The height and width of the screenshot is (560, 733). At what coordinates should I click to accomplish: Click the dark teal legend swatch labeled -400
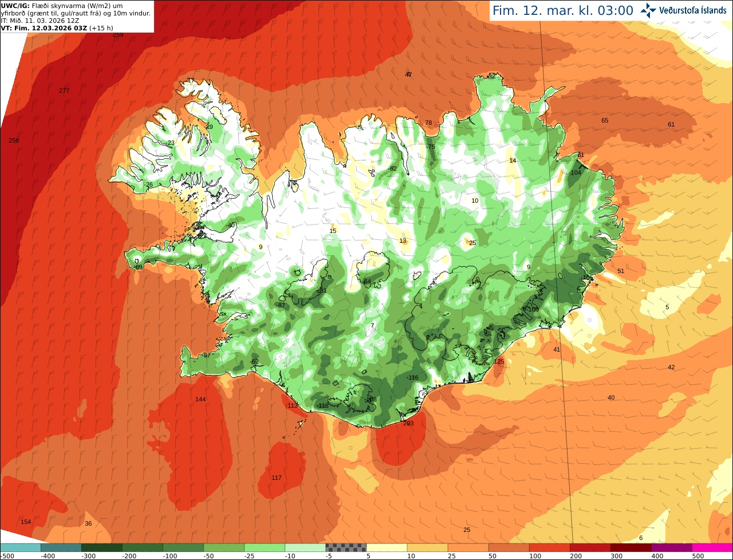(x=61, y=547)
